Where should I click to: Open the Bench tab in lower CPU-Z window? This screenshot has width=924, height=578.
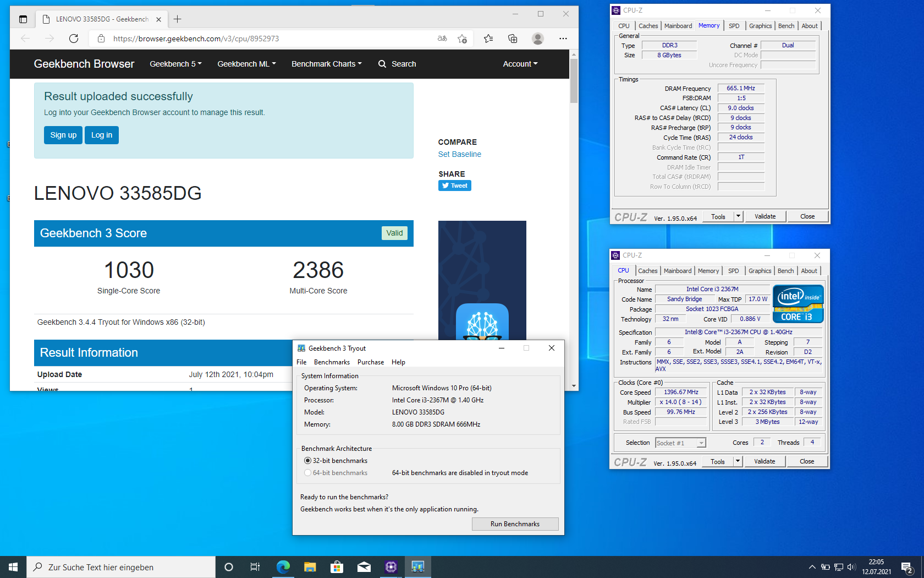(785, 271)
